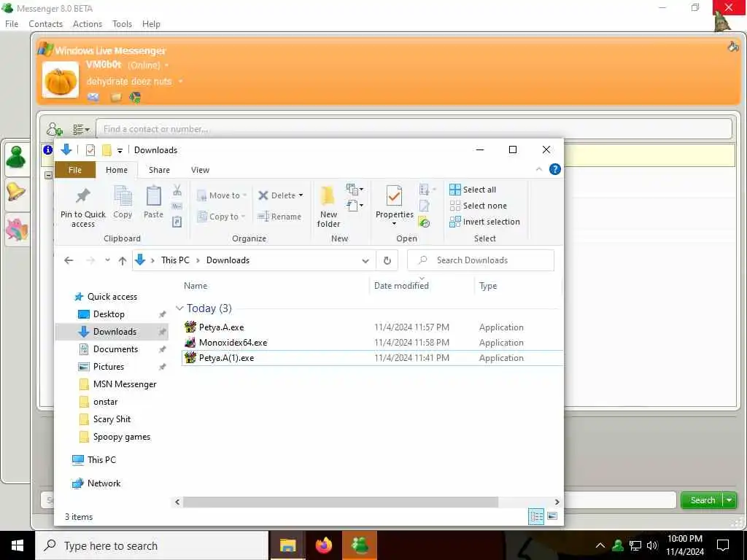Open the Search button dropdown arrow in Messenger
Screen dimensions: 747x560
[x=729, y=500]
